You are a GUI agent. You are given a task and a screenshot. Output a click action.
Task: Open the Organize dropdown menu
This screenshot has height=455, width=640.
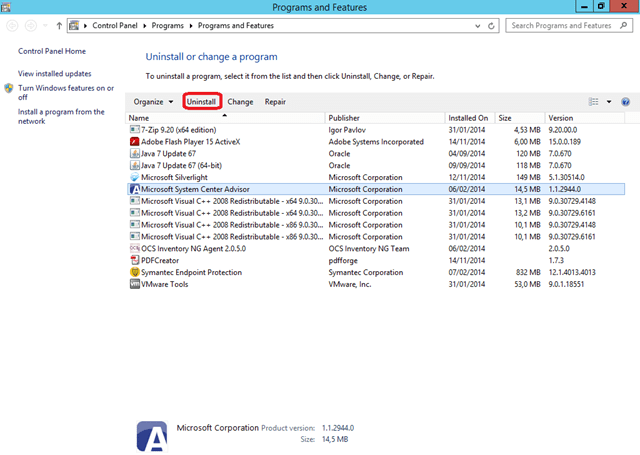pos(153,102)
